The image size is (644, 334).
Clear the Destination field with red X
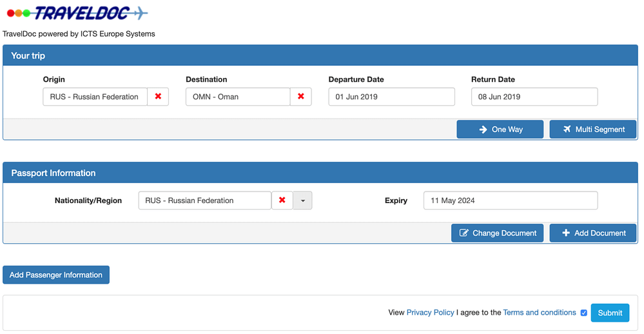click(300, 97)
